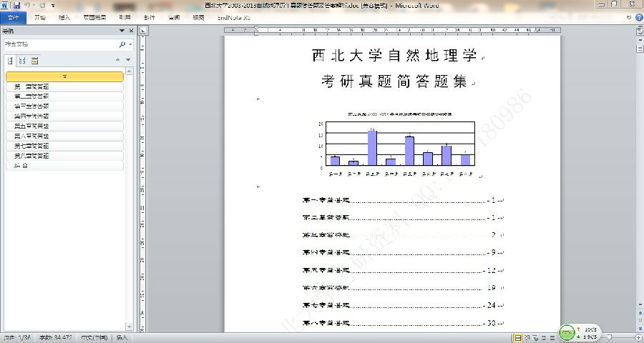This screenshot has width=644, height=343.
Task: Go to 第七章简答题 in the Navigation pane
Action: [64, 146]
